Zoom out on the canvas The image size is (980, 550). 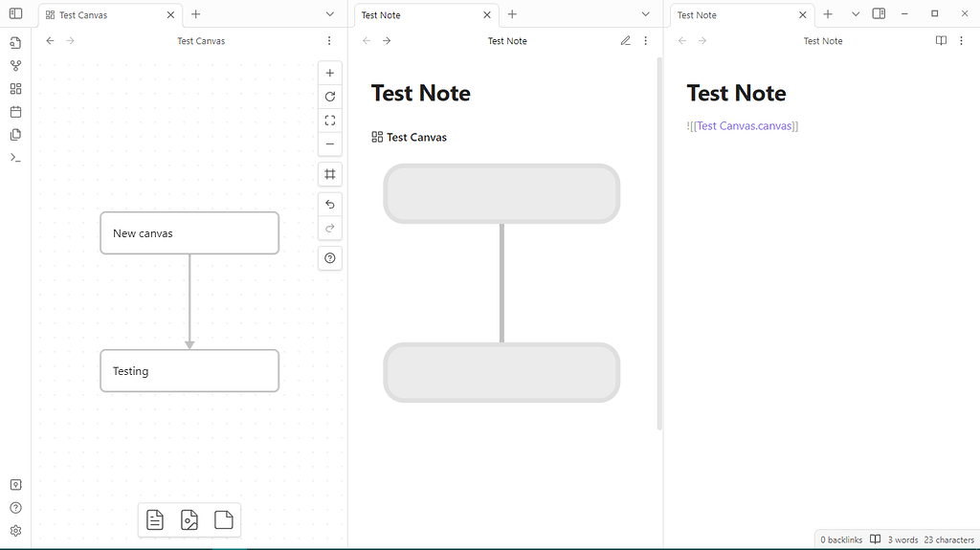330,143
